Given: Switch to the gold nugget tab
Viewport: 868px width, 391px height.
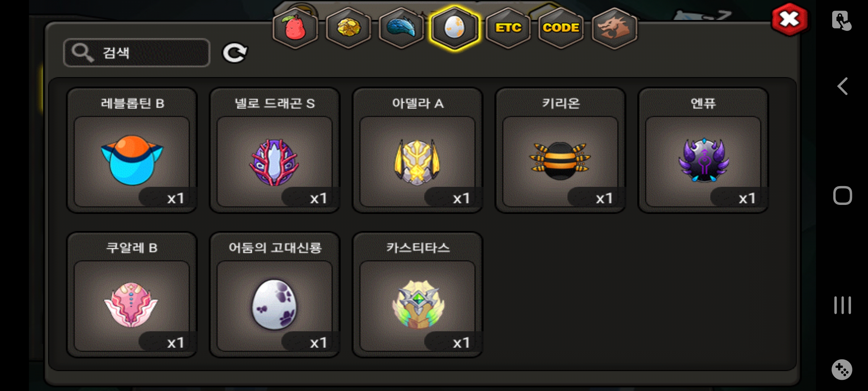Looking at the screenshot, I should point(349,28).
